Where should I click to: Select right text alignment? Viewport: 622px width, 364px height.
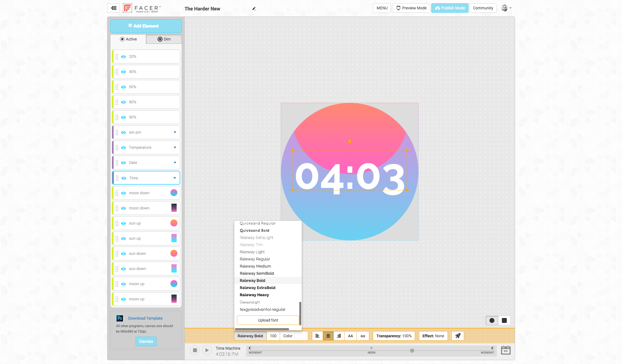pos(339,336)
